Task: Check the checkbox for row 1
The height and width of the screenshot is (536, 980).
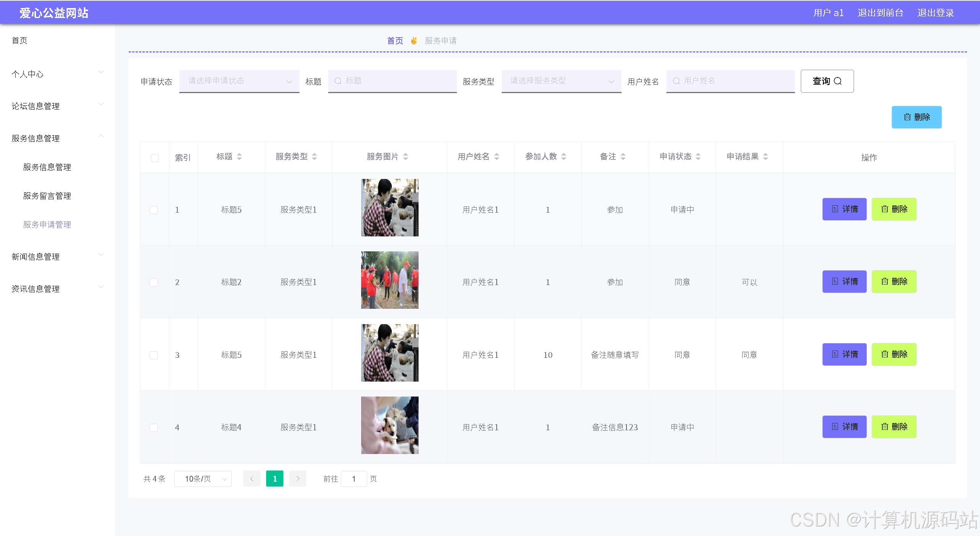Action: coord(154,210)
